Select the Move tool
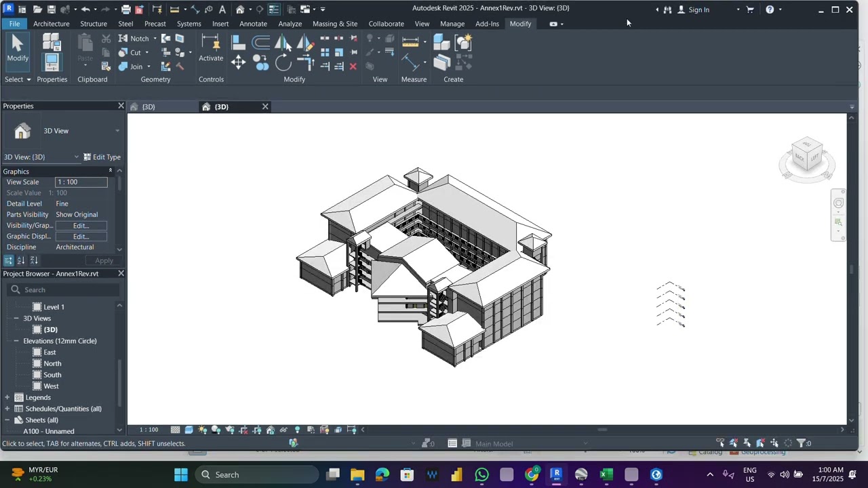Image resolution: width=868 pixels, height=488 pixels. 238,63
